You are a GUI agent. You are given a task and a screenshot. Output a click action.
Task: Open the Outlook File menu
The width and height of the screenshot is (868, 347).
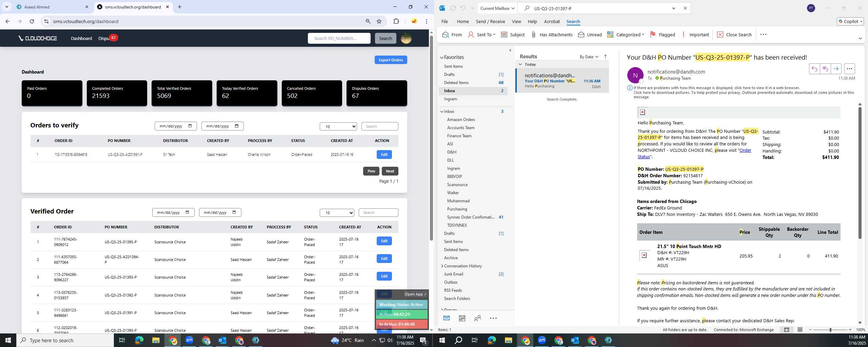(x=445, y=21)
